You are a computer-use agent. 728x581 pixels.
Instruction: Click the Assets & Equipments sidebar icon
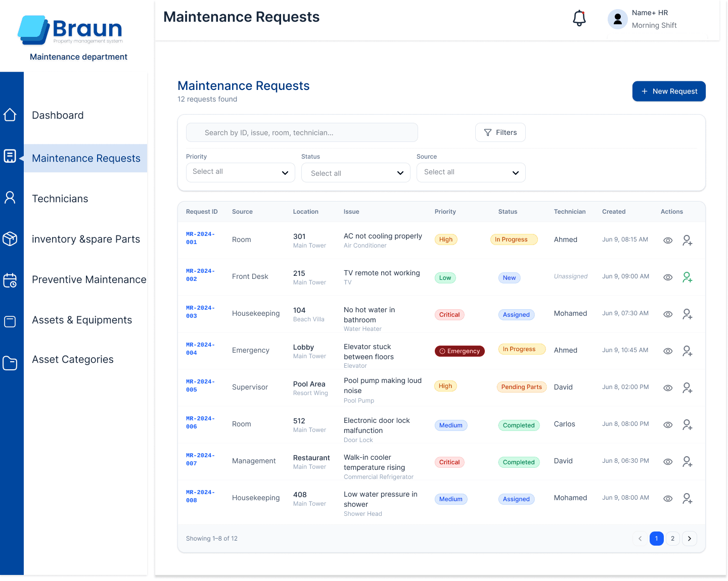(10, 321)
